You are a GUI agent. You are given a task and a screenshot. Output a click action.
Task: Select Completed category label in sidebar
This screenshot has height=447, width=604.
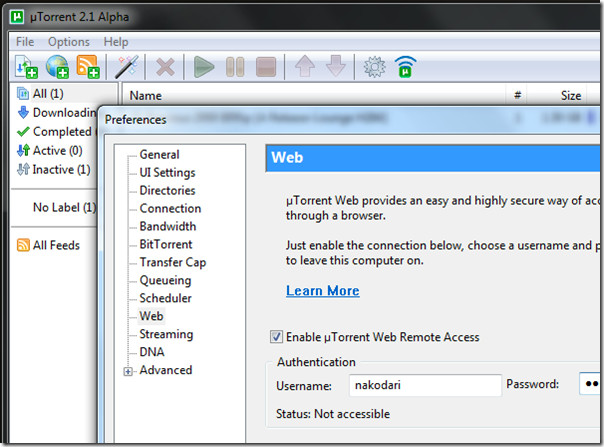[62, 131]
